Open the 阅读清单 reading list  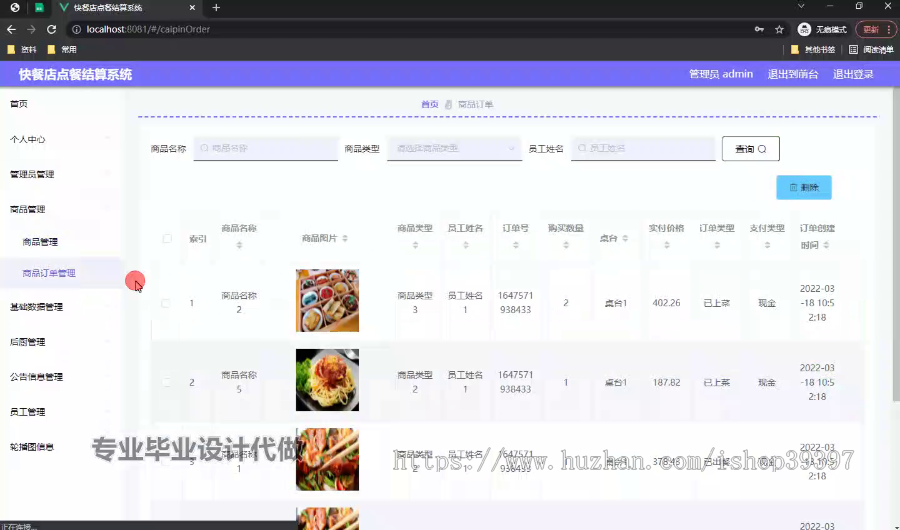click(x=871, y=49)
